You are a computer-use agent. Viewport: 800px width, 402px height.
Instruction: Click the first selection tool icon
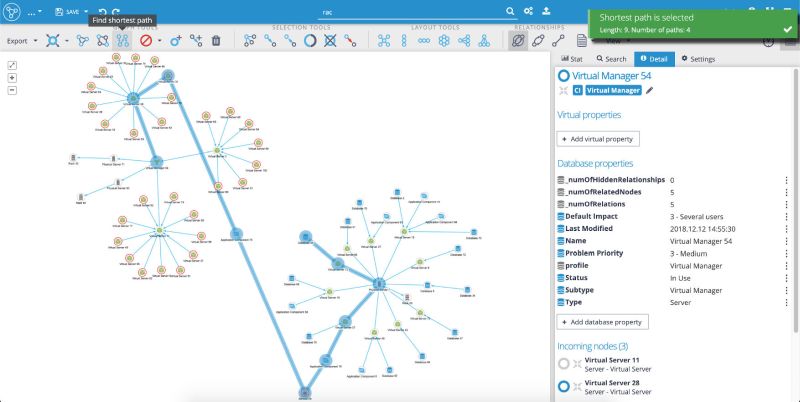point(249,41)
